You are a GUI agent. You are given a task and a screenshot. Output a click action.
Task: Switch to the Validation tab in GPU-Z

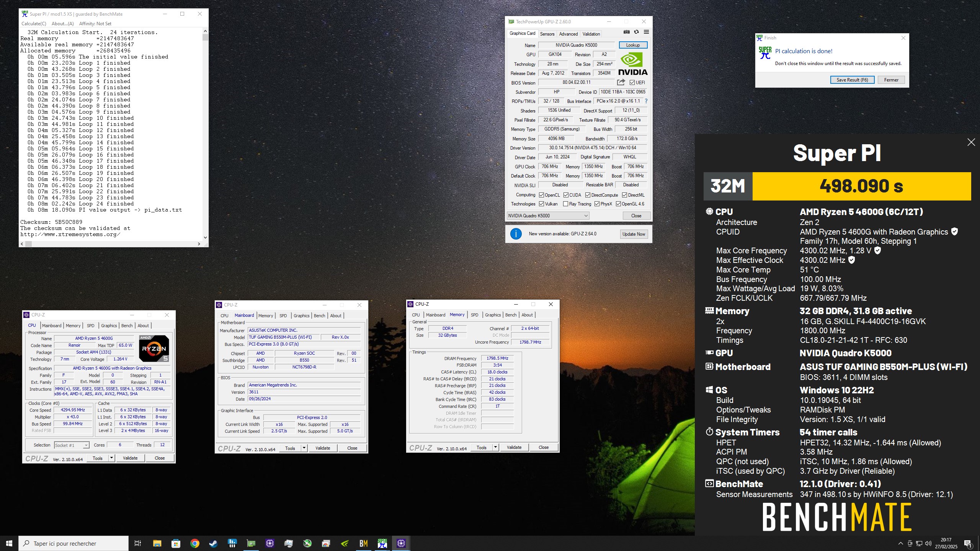[591, 34]
